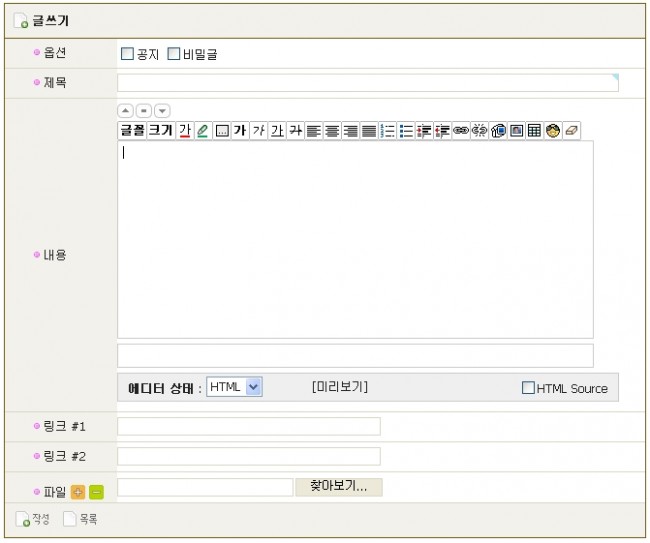Viewport: 650px width, 543px height.
Task: Insert table with grid icon
Action: pyautogui.click(x=535, y=131)
